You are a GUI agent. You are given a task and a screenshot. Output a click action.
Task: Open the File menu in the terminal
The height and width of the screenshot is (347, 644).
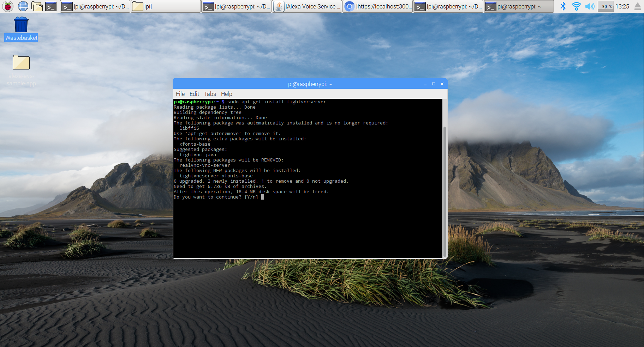tap(180, 94)
